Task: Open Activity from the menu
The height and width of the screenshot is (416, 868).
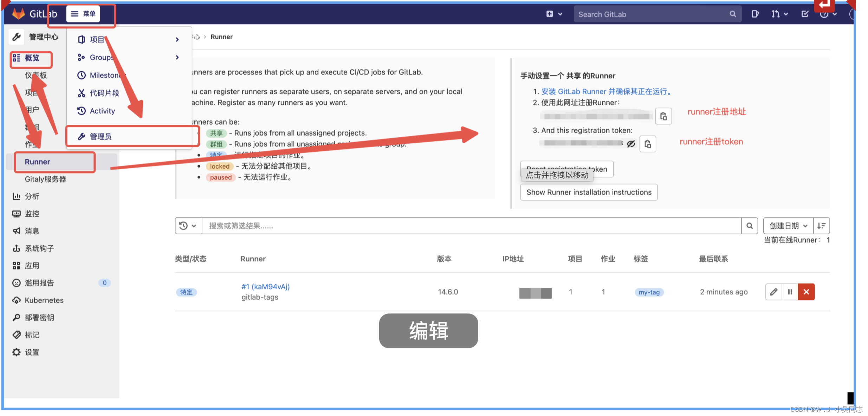Action: point(102,111)
